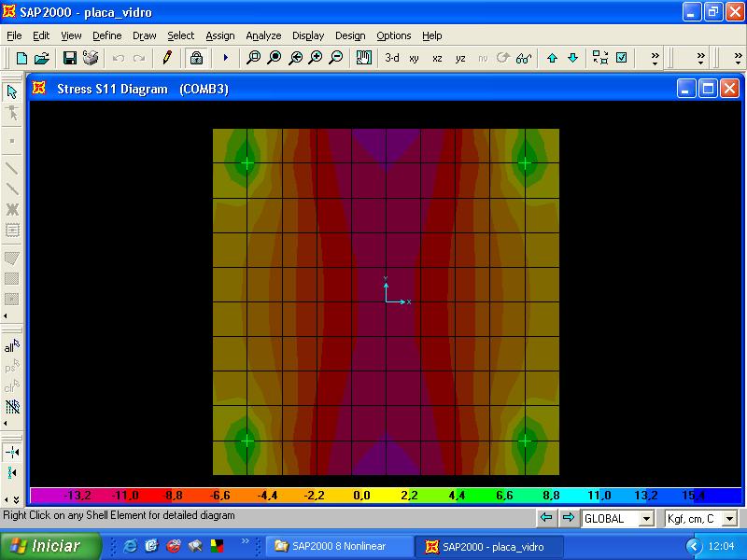Open the Iniciar start button
747x560 pixels.
(50, 546)
